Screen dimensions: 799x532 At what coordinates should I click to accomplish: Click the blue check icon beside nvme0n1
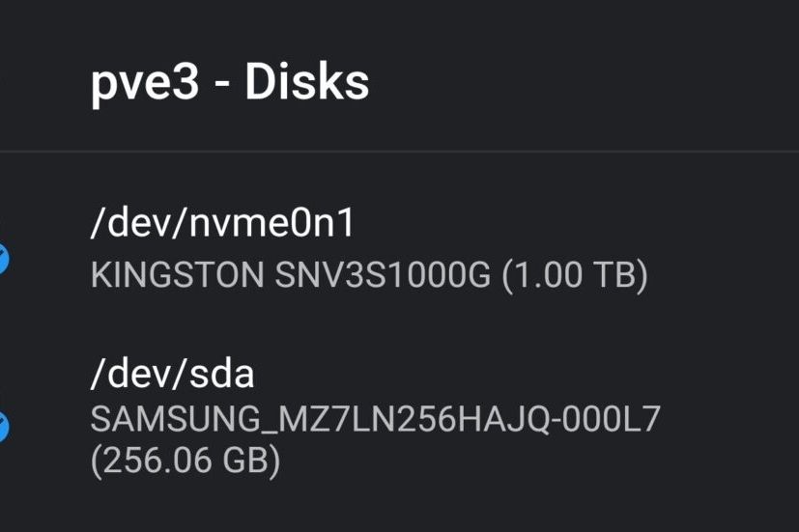tap(3, 259)
